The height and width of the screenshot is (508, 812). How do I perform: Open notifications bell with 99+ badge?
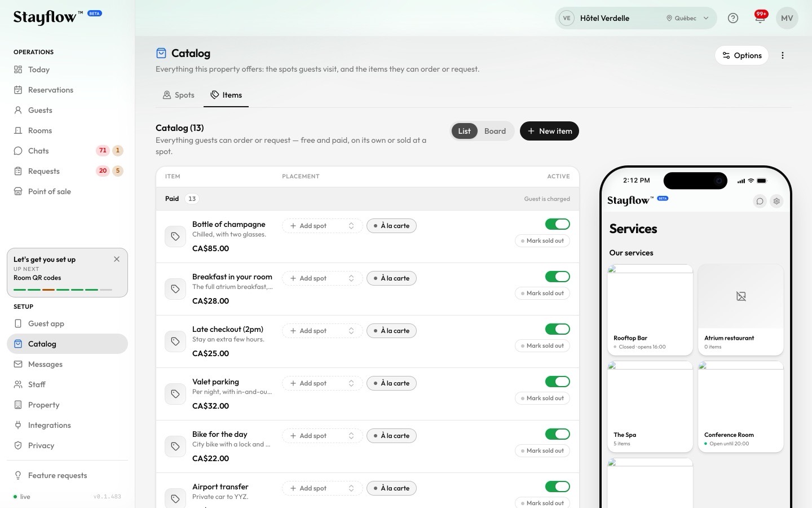pyautogui.click(x=760, y=17)
